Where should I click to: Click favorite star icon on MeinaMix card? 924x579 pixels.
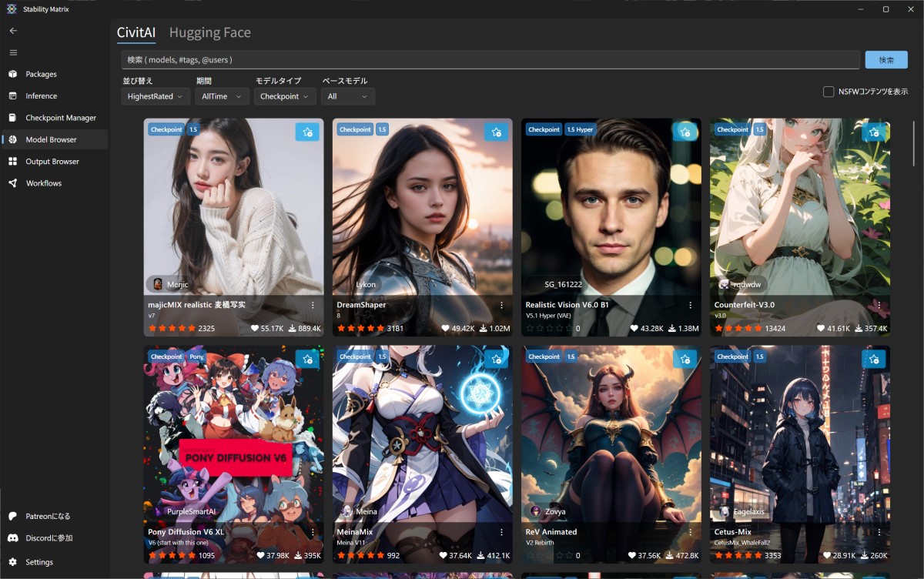[496, 359]
